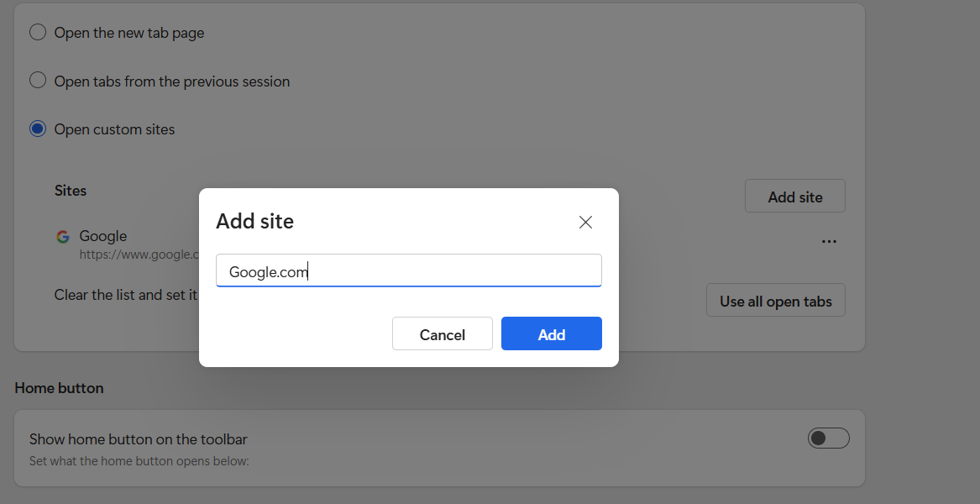Click "Set what the home button opens" description
This screenshot has width=980, height=504.
coord(139,460)
